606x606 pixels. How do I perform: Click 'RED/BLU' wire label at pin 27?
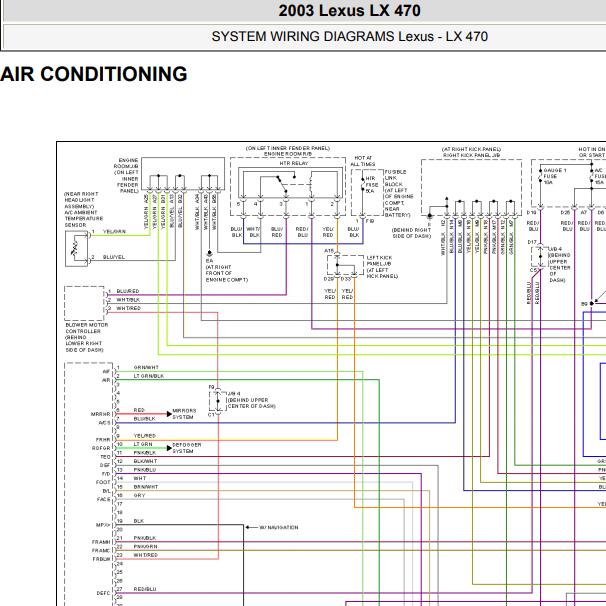tap(145, 589)
